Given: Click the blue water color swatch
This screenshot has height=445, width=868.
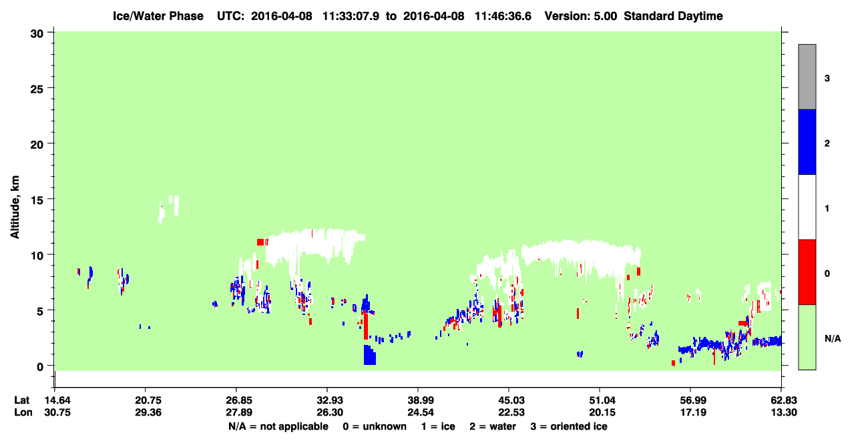Looking at the screenshot, I should (x=807, y=142).
